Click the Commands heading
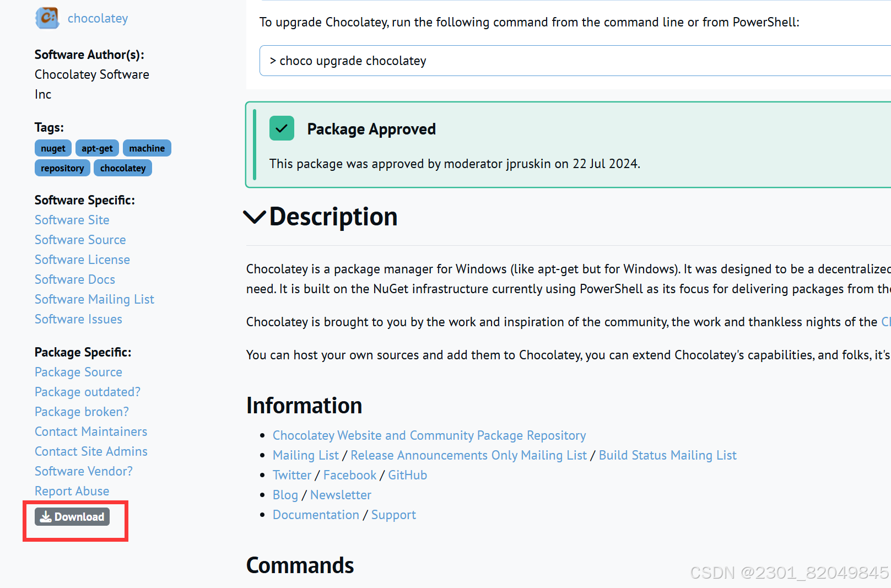Image resolution: width=891 pixels, height=588 pixels. pos(300,565)
